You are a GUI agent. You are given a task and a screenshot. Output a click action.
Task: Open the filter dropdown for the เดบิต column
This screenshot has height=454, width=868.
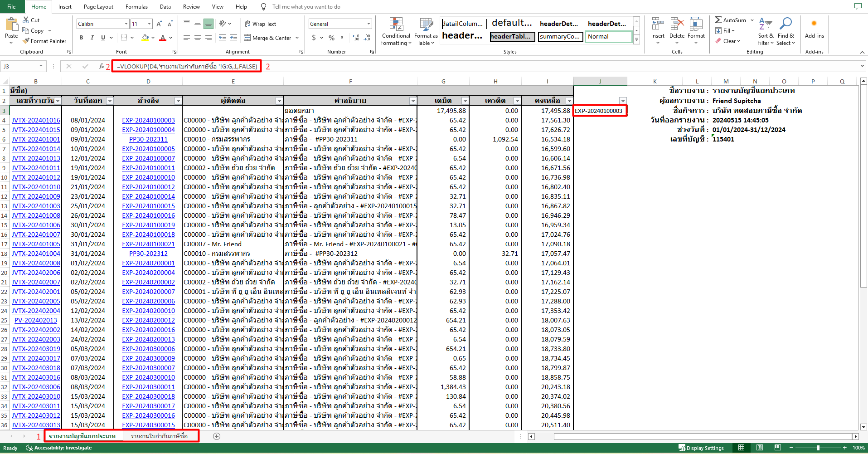[x=465, y=101]
